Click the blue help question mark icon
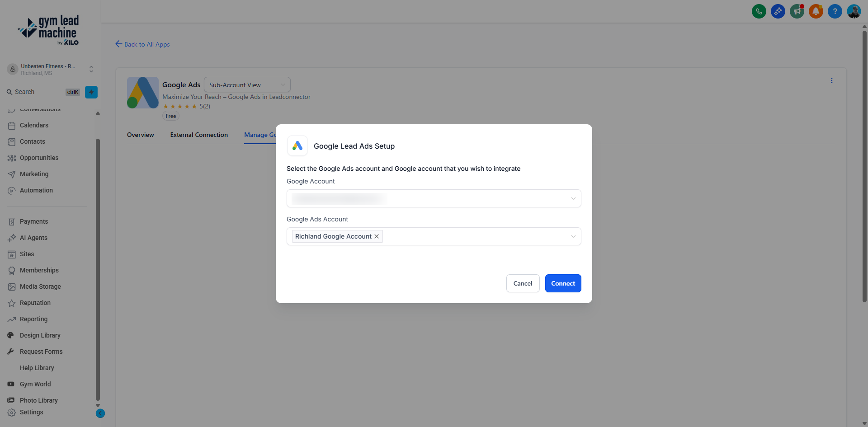Image resolution: width=868 pixels, height=427 pixels. (835, 11)
